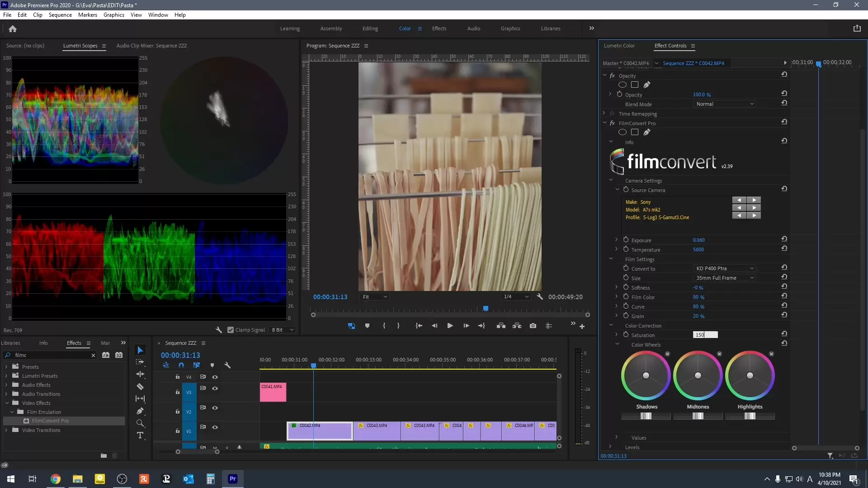868x488 pixels.
Task: Click the Shadows color wheel
Action: coord(646,375)
